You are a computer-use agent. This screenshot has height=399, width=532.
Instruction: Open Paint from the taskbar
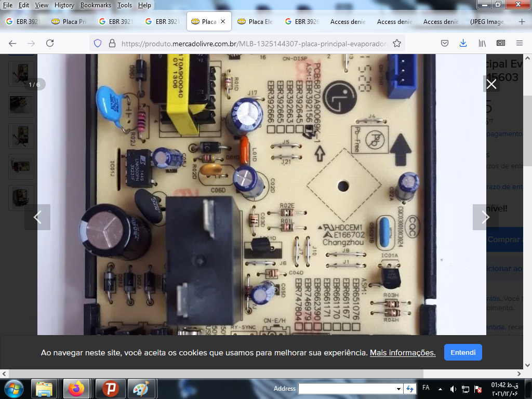tap(141, 389)
